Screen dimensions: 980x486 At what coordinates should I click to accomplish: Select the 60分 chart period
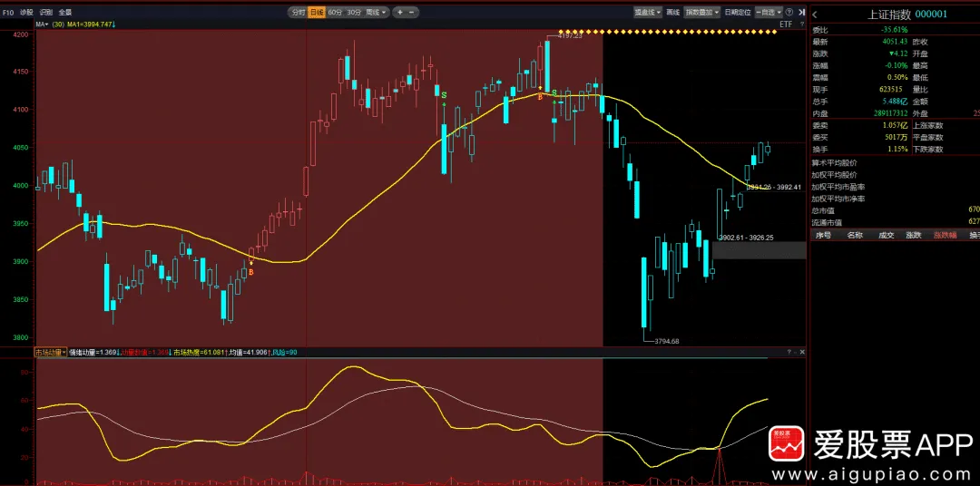[335, 12]
